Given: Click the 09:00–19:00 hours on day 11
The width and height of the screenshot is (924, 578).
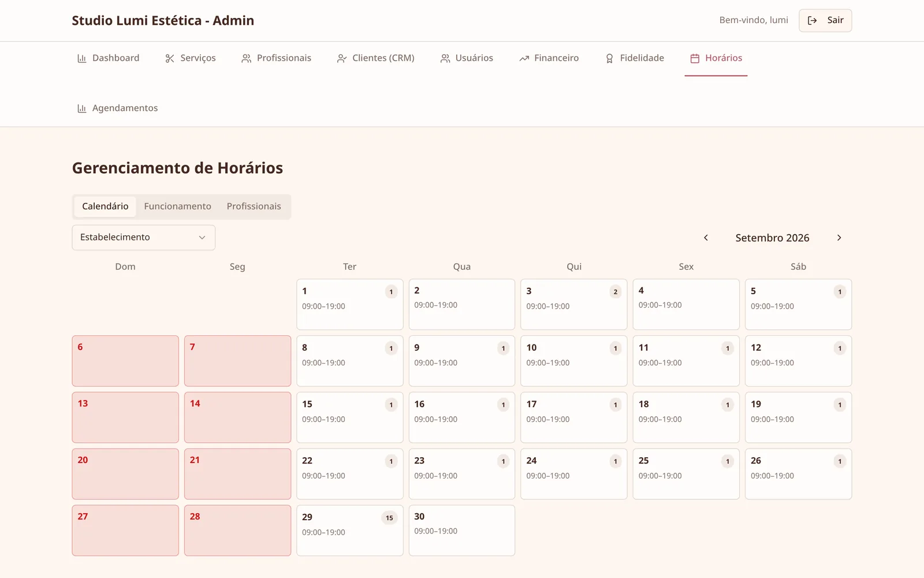Looking at the screenshot, I should [660, 363].
